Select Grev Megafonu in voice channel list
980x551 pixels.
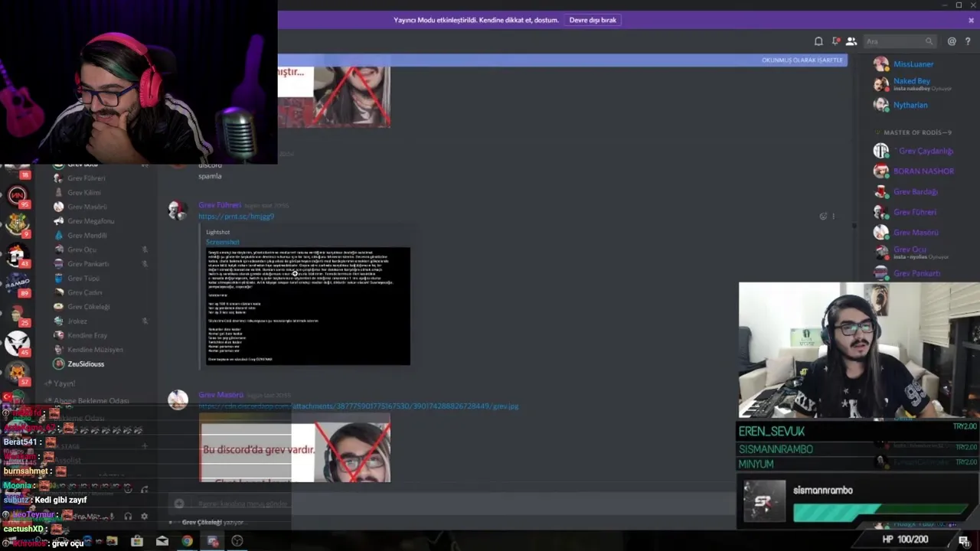tap(90, 221)
